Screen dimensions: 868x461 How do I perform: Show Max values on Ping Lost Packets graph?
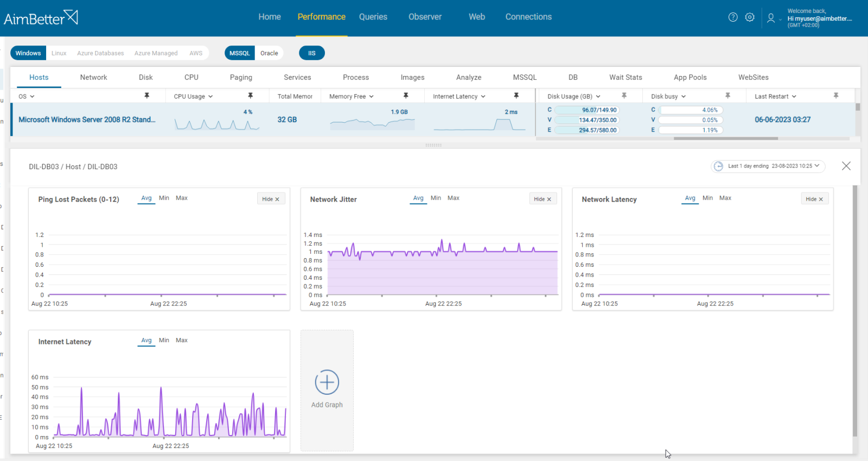point(182,198)
